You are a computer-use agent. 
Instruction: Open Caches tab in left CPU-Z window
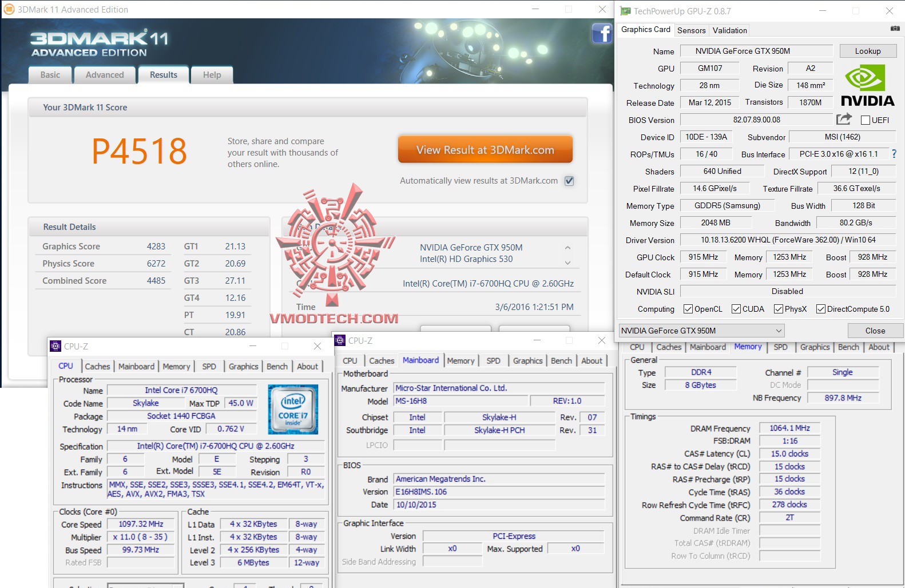[x=97, y=367]
